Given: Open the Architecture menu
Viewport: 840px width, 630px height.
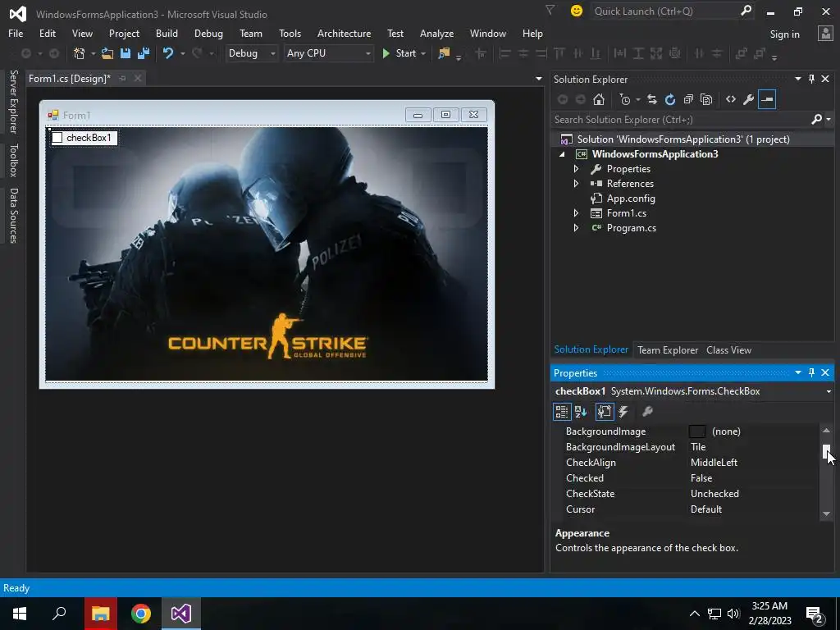Looking at the screenshot, I should click(344, 33).
